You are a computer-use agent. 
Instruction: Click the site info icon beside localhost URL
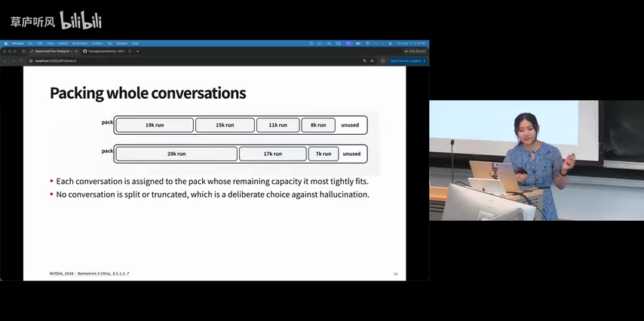click(x=31, y=61)
